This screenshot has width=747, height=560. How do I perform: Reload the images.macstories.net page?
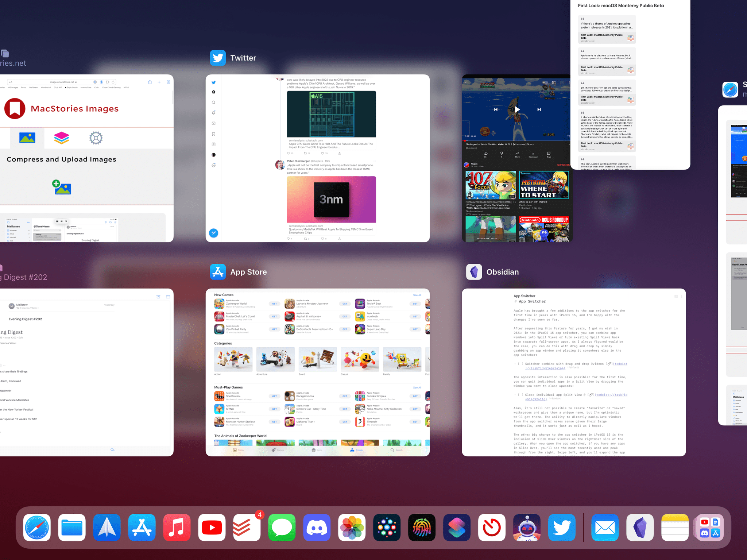(x=113, y=82)
